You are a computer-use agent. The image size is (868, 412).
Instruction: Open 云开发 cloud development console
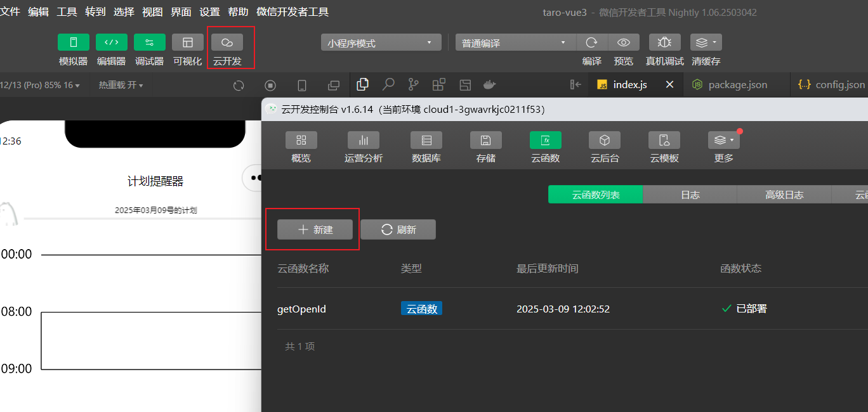227,42
